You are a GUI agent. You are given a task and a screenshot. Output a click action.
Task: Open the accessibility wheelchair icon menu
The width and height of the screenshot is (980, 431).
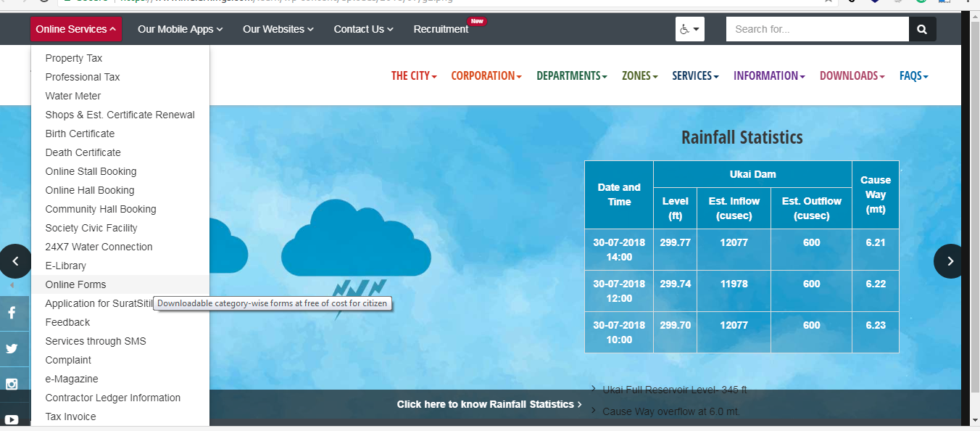[x=689, y=29]
